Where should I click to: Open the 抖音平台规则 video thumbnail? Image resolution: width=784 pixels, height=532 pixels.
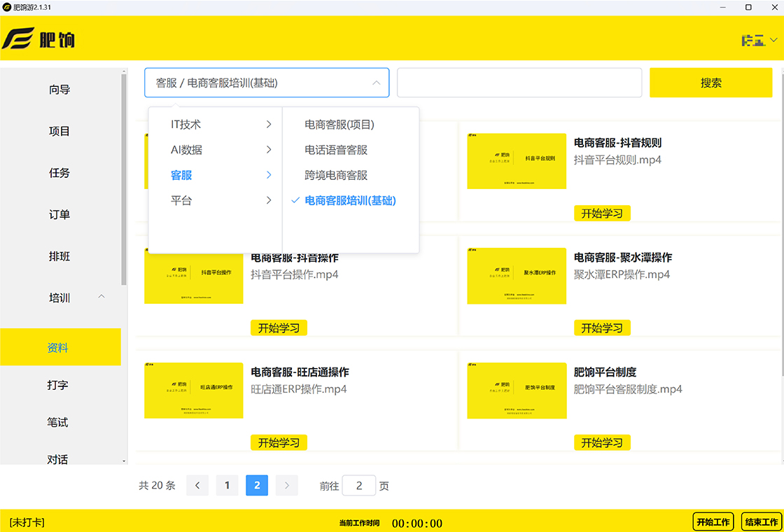(x=517, y=161)
